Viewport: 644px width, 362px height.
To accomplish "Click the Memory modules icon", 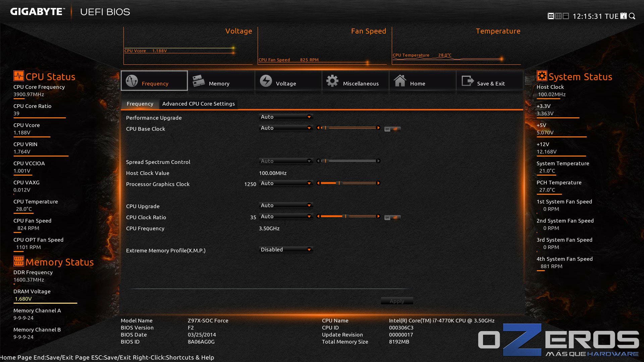I will (199, 81).
